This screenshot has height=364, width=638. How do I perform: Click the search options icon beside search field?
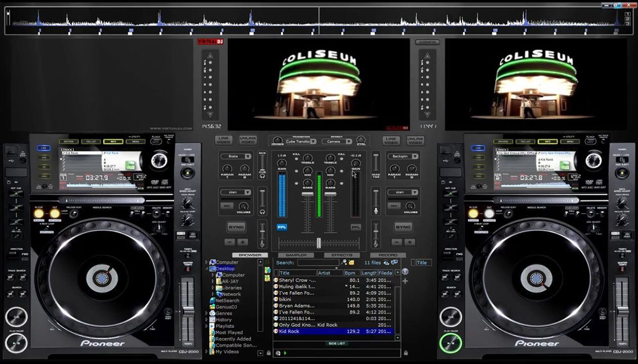(x=344, y=262)
